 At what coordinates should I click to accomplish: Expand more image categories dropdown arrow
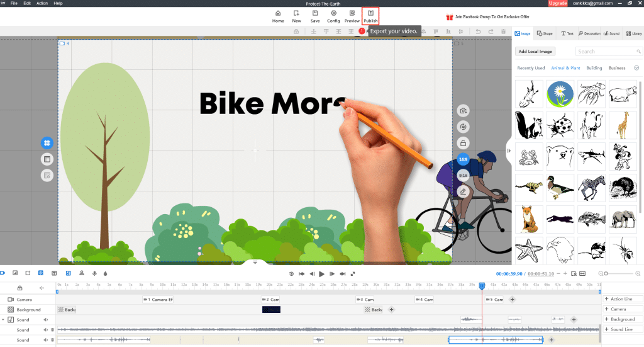click(636, 68)
